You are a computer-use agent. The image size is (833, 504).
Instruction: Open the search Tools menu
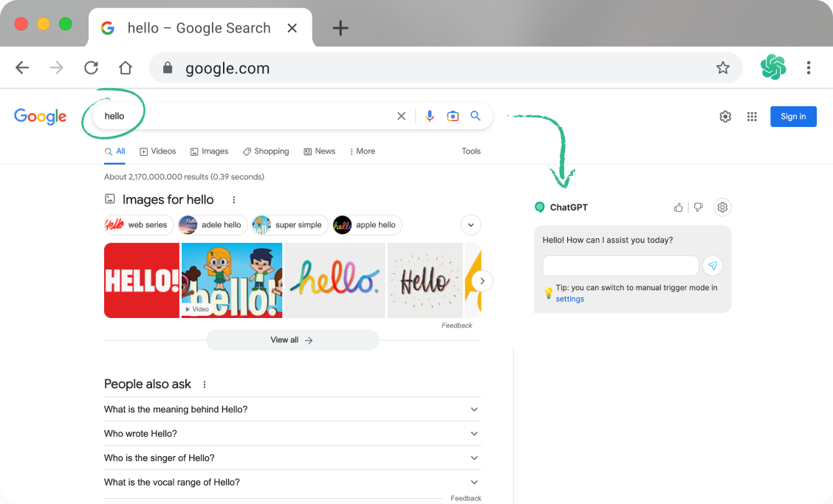(470, 151)
